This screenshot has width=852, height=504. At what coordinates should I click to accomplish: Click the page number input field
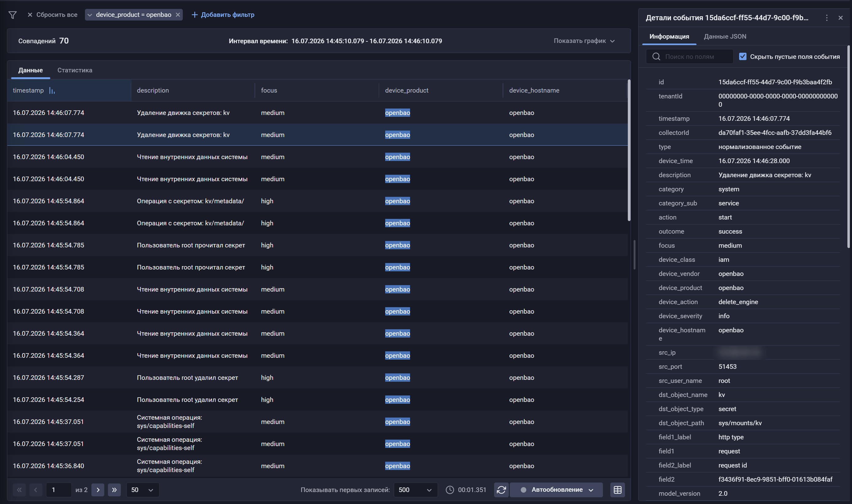[x=59, y=490]
